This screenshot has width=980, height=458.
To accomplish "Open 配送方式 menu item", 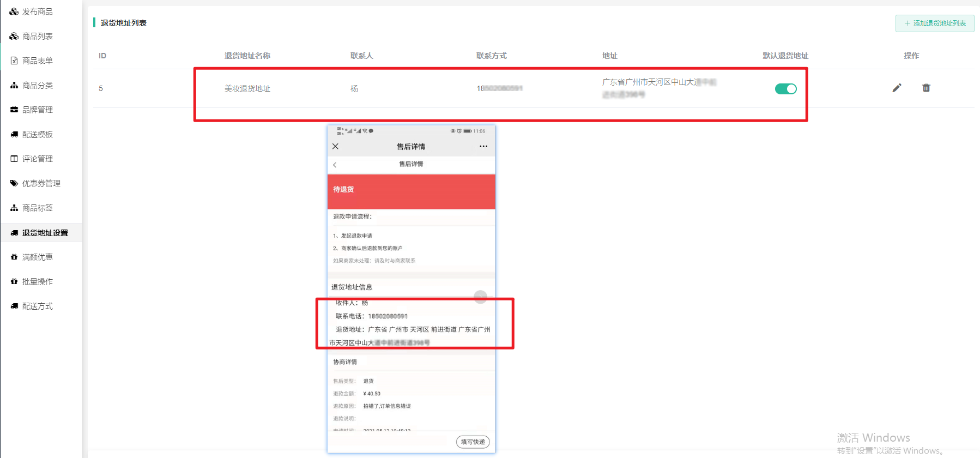I will [38, 306].
